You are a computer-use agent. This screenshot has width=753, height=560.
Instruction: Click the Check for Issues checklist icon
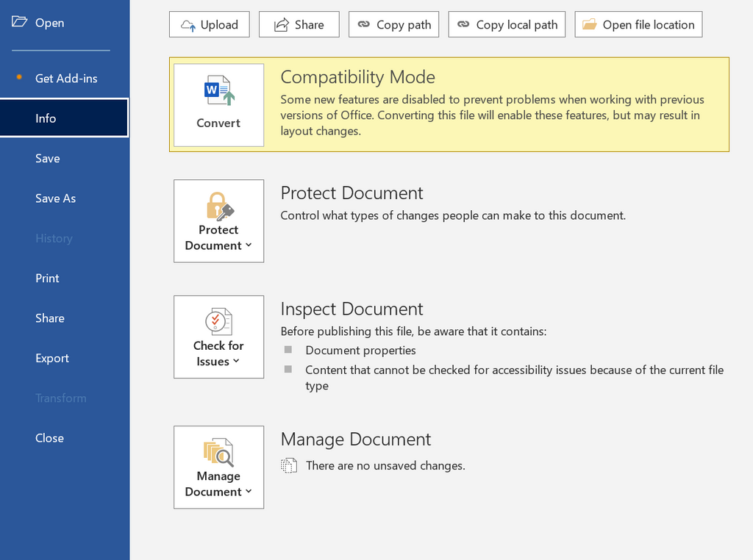219,321
